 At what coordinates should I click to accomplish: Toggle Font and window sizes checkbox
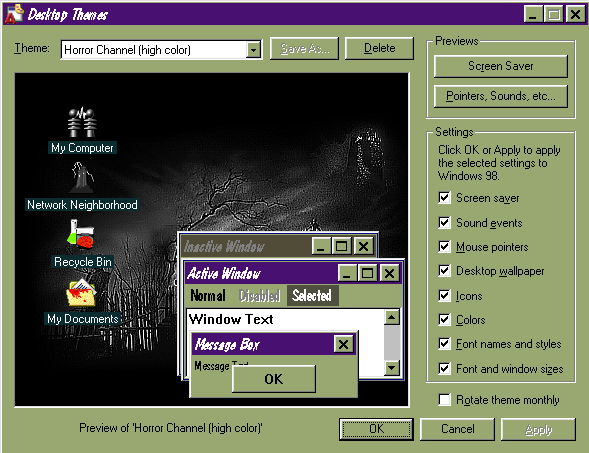(x=444, y=368)
